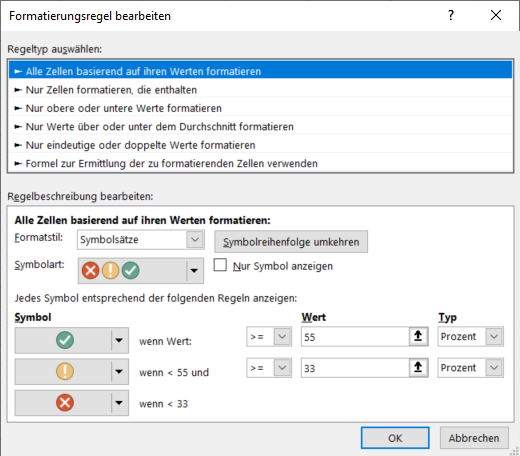Confirm with the OK button
520x456 pixels.
click(x=395, y=438)
